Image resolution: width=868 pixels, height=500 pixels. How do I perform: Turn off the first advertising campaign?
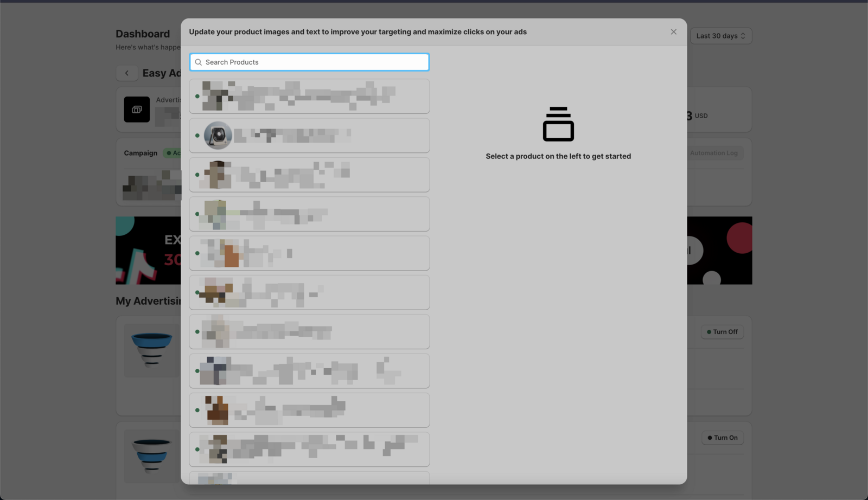tap(722, 332)
